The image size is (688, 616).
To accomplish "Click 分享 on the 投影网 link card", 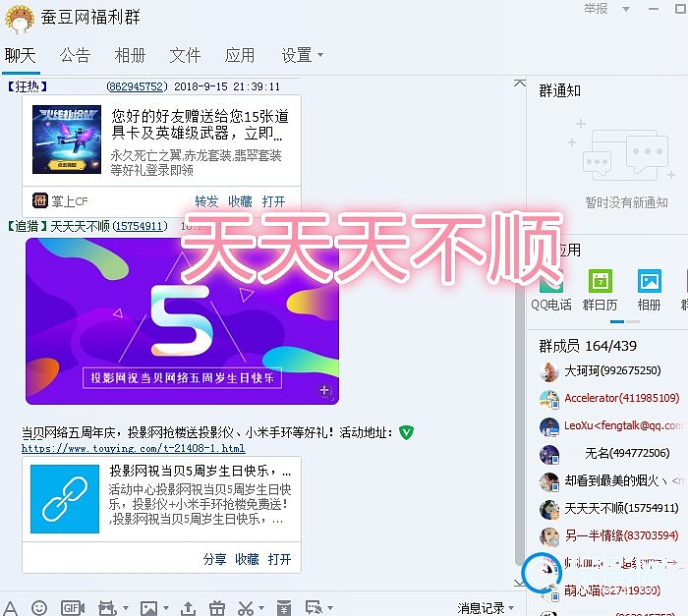I will (214, 559).
